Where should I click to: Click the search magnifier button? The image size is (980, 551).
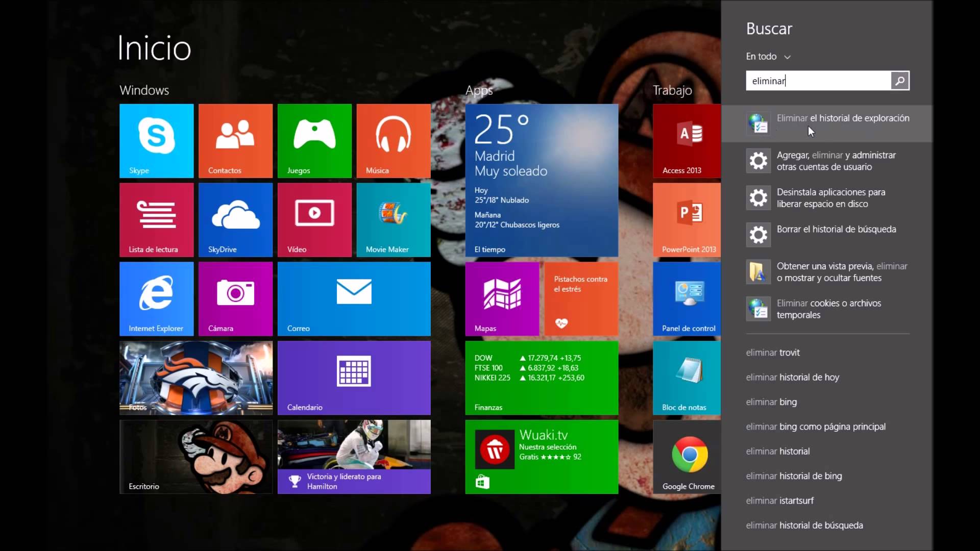click(x=900, y=81)
